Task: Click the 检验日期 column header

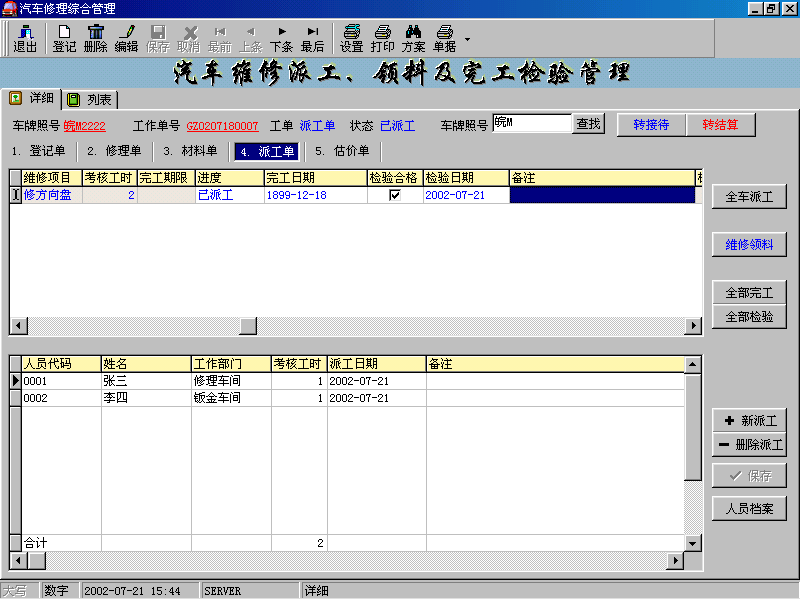Action: click(x=466, y=178)
